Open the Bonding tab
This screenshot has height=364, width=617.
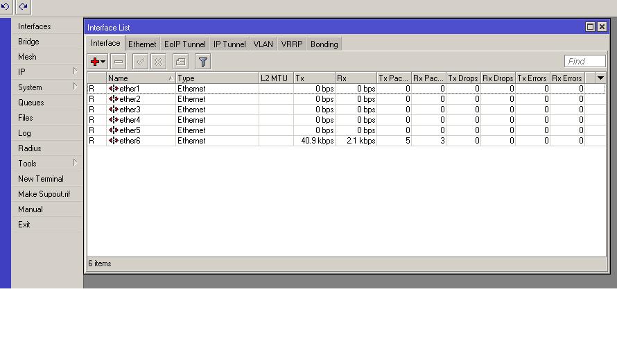[x=324, y=44]
